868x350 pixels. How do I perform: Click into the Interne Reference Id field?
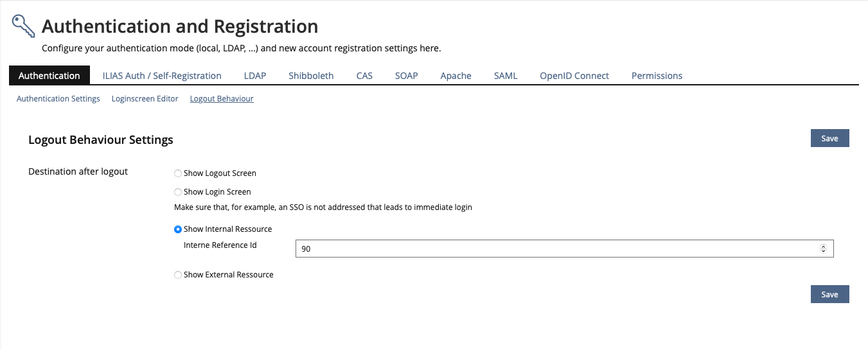(x=553, y=249)
